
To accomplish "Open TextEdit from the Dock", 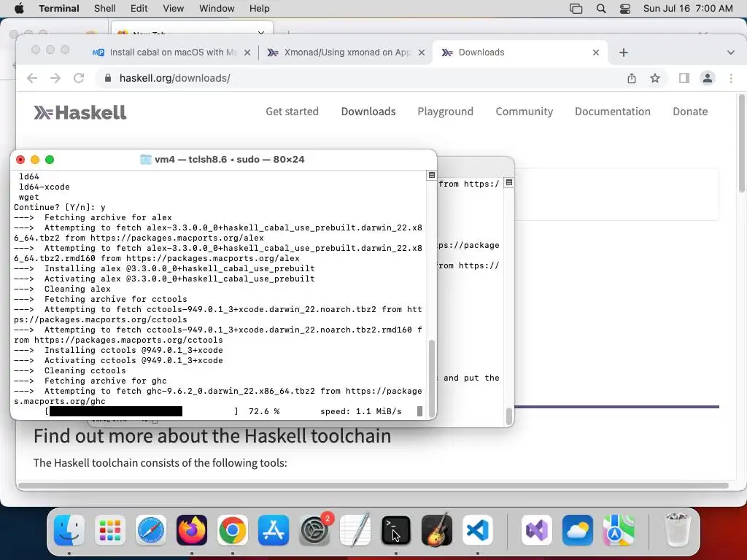I will point(355,530).
